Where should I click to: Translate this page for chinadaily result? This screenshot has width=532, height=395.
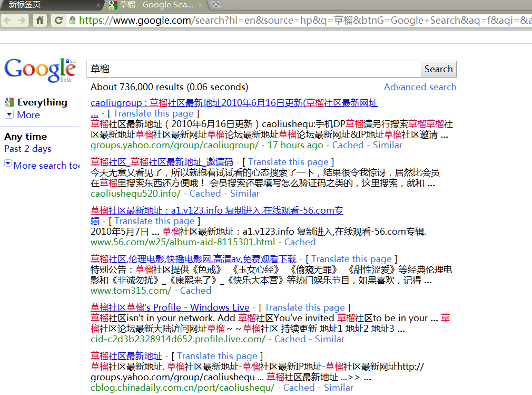coord(217,356)
